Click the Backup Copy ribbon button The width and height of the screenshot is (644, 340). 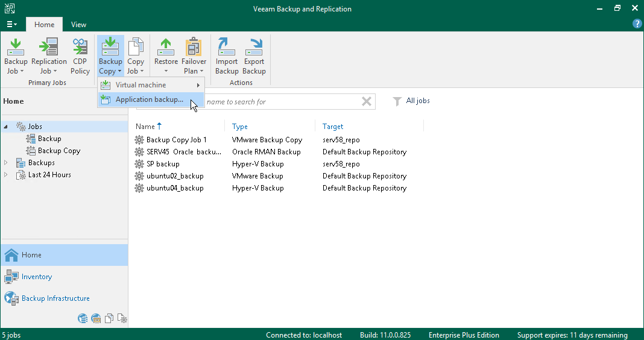coord(110,56)
